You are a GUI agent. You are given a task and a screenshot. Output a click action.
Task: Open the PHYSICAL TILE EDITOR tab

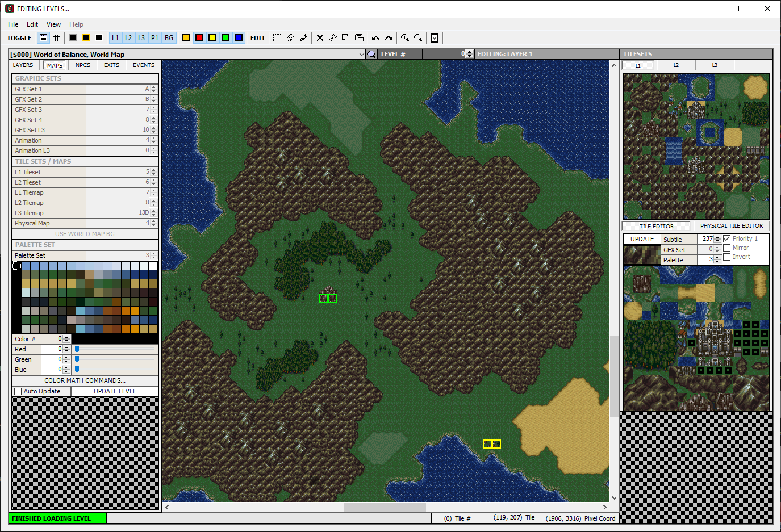(x=732, y=226)
